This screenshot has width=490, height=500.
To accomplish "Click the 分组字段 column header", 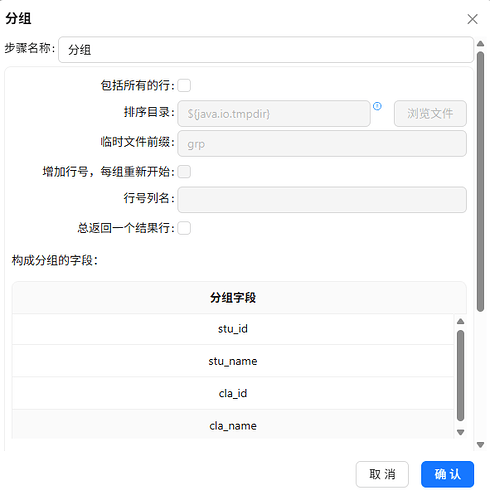I will (x=233, y=298).
